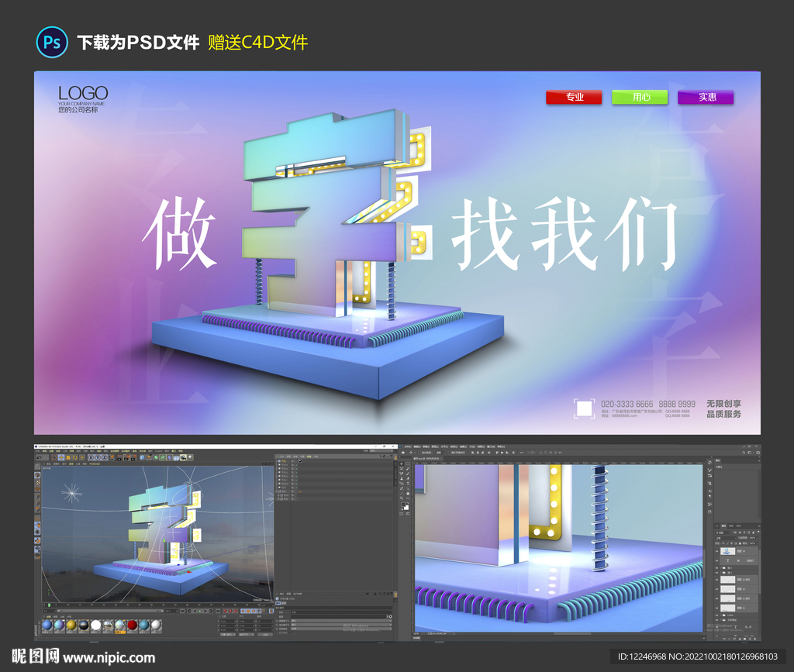This screenshot has width=794, height=672.
Task: Open the Octane menu in Cinema 4D
Action: point(158,451)
